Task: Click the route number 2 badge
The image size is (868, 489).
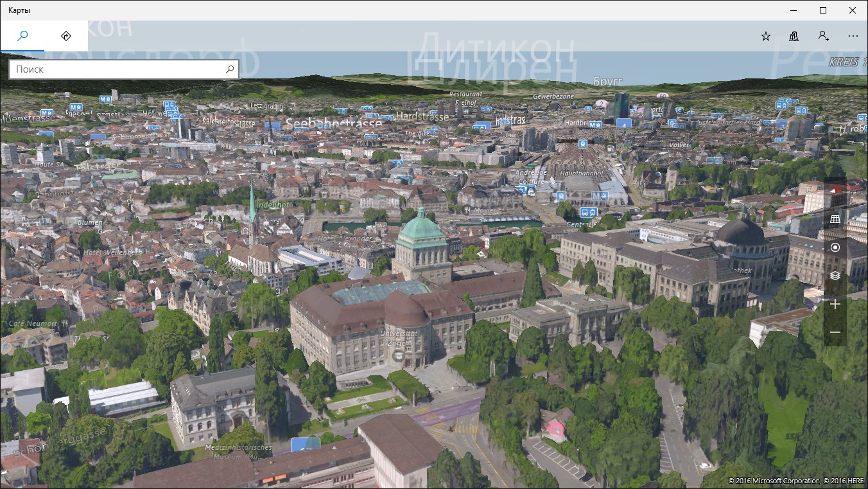Action: click(x=601, y=103)
